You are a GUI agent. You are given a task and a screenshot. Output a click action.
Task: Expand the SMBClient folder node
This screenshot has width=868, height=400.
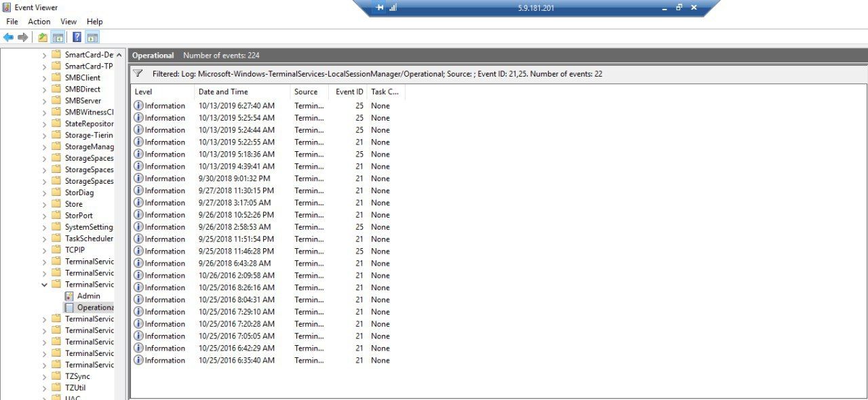45,78
